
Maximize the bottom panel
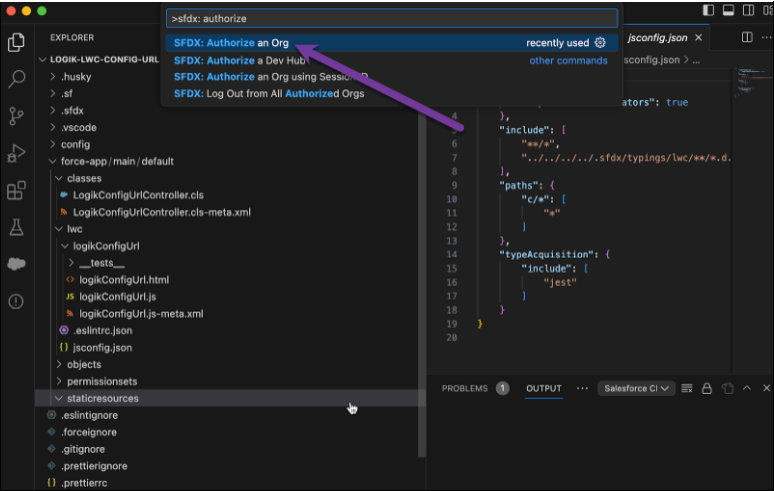[747, 388]
